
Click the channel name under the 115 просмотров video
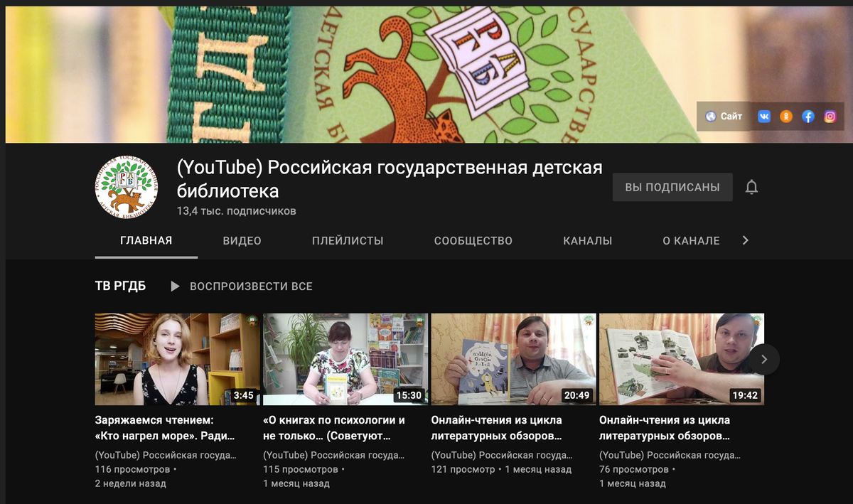(x=333, y=455)
